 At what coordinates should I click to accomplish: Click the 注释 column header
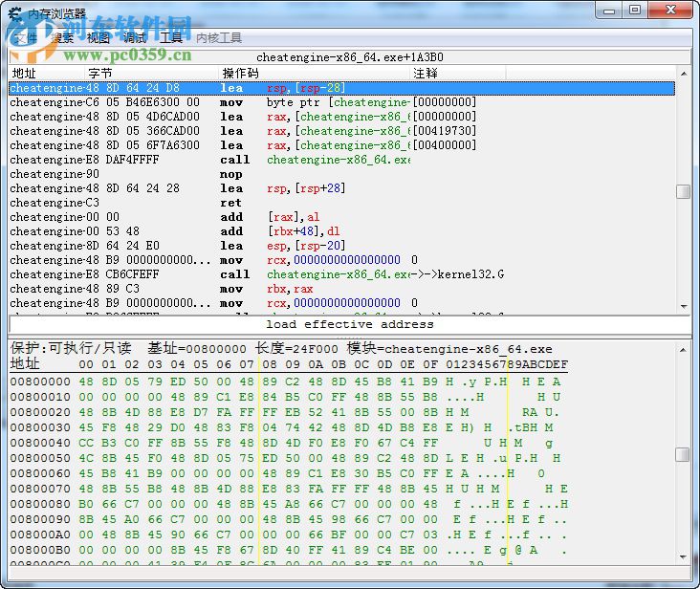coord(458,74)
